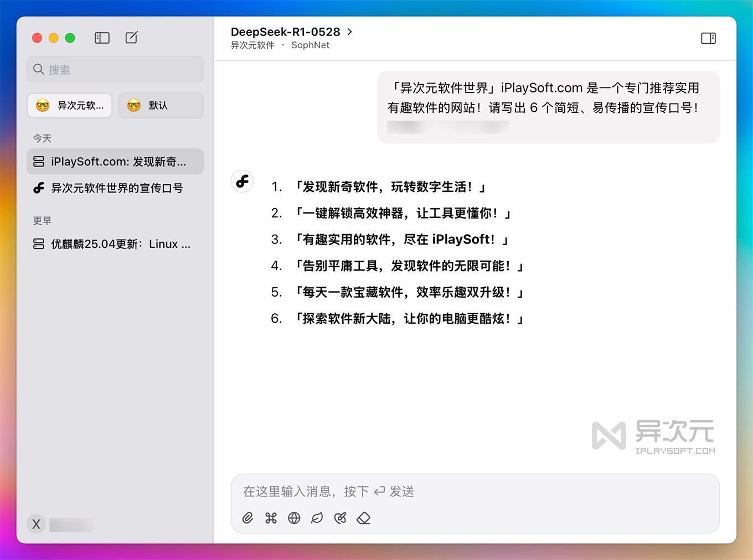The image size is (753, 560).
Task: Clear context using the eraser icon
Action: coord(363,518)
